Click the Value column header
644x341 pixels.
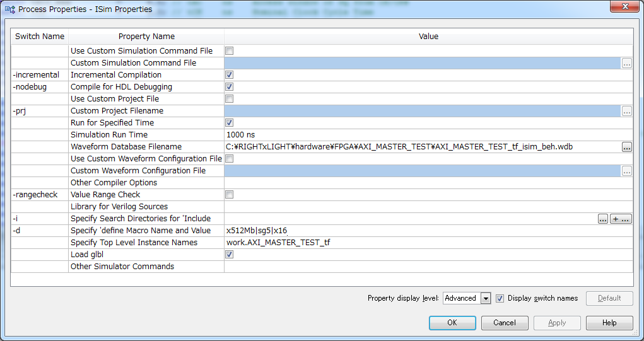(x=428, y=37)
